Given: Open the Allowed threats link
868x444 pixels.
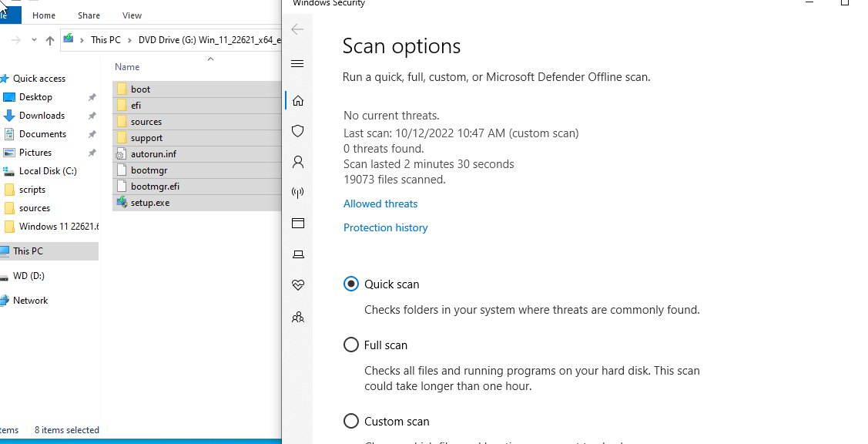Looking at the screenshot, I should [380, 203].
